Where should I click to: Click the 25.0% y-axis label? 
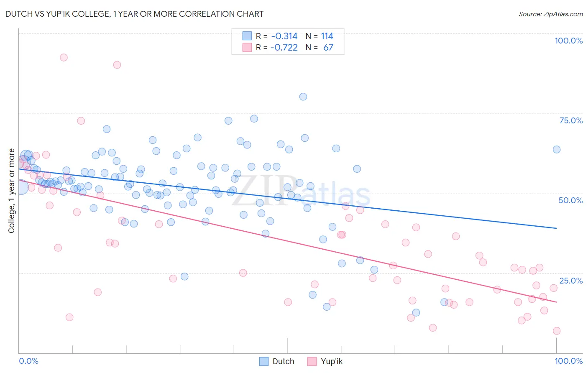tap(571, 281)
